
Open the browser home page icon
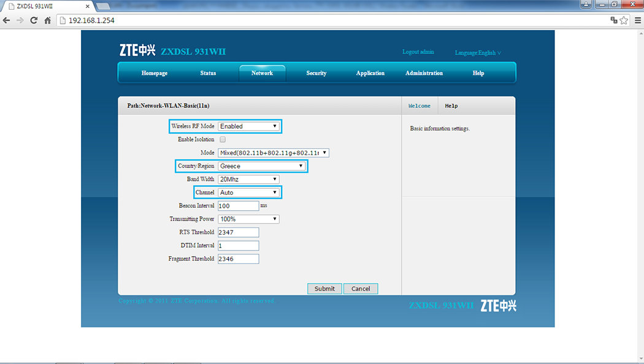coord(48,20)
